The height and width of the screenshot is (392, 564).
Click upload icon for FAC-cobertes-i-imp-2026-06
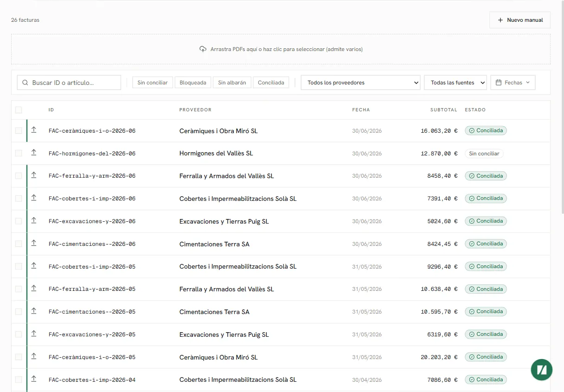34,198
